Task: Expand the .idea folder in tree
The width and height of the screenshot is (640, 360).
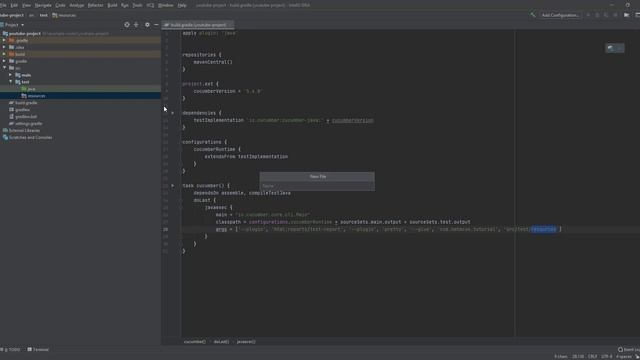Action: point(4,47)
